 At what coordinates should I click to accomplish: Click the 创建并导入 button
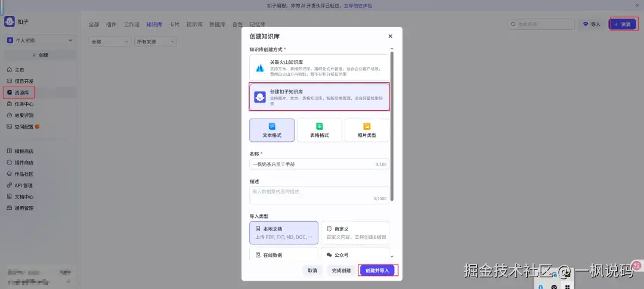point(377,271)
